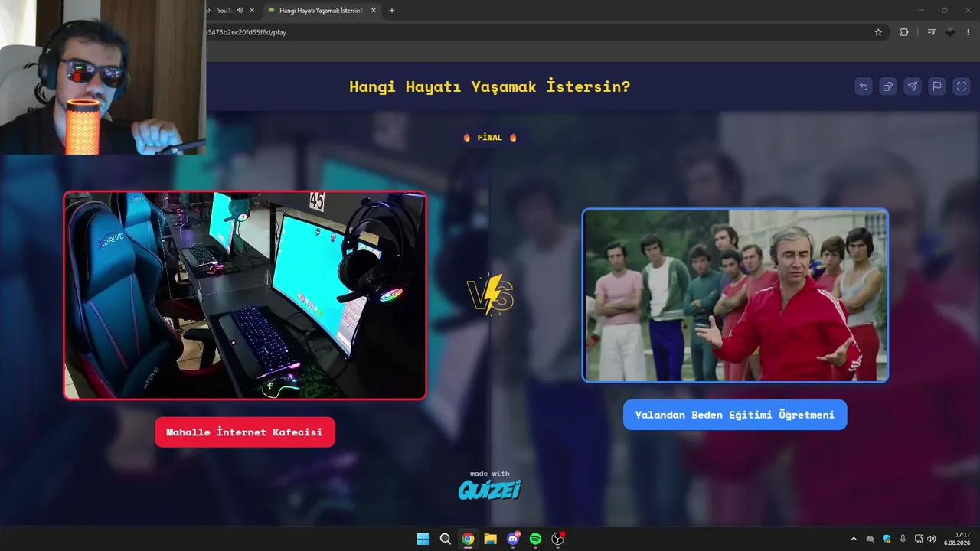Open a new browser tab
980x551 pixels.
392,11
